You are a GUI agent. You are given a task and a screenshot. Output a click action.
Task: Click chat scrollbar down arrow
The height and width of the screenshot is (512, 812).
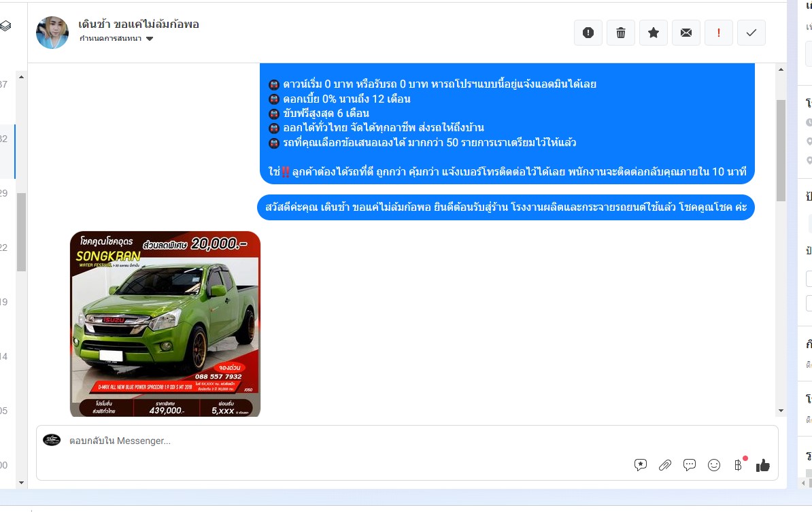tap(781, 411)
